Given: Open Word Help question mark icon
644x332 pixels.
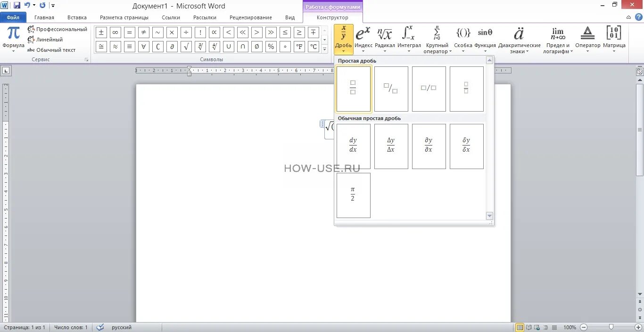Looking at the screenshot, I should (x=639, y=17).
